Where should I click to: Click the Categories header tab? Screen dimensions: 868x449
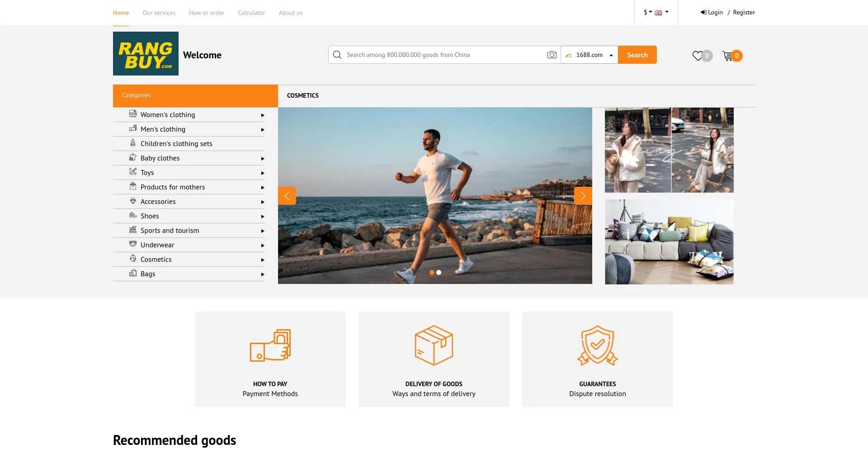pyautogui.click(x=195, y=95)
